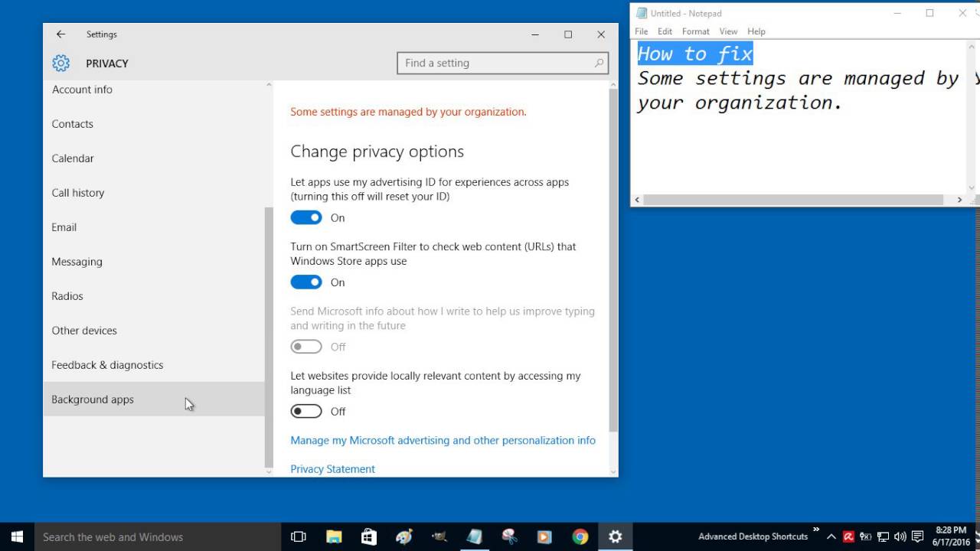Select Calendar in the Privacy sidebar
980x551 pixels.
tap(73, 158)
